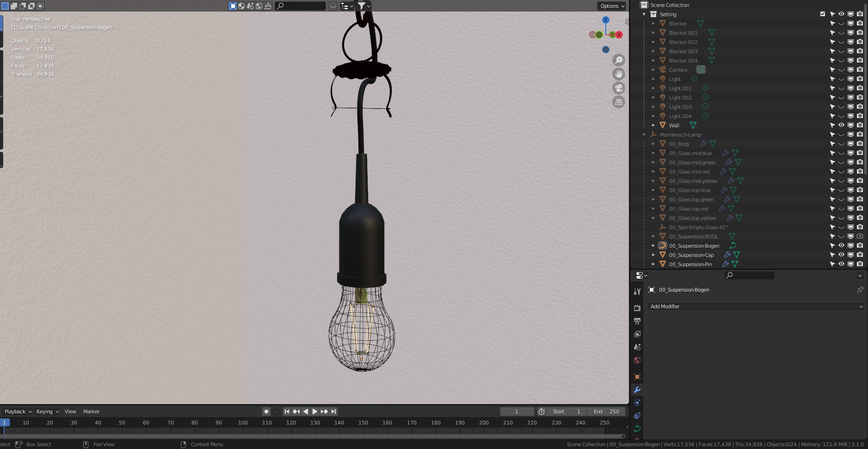Viewport: 868px width, 449px height.
Task: Hide the Wall object in viewport
Action: coord(841,125)
